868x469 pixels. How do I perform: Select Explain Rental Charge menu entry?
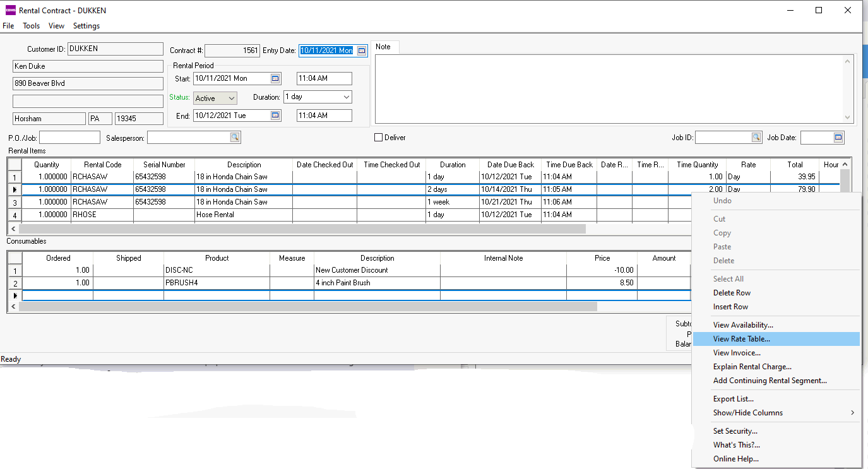(752, 367)
